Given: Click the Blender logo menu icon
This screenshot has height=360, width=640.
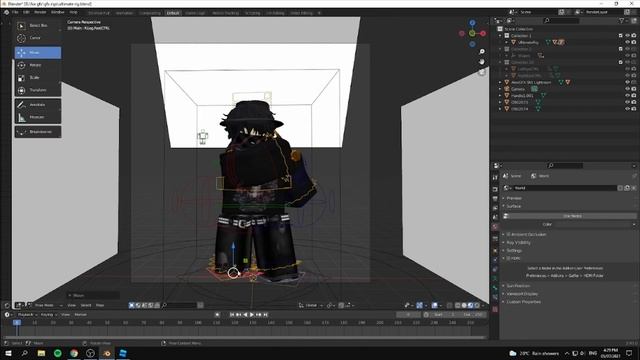Looking at the screenshot, I should [x=6, y=13].
